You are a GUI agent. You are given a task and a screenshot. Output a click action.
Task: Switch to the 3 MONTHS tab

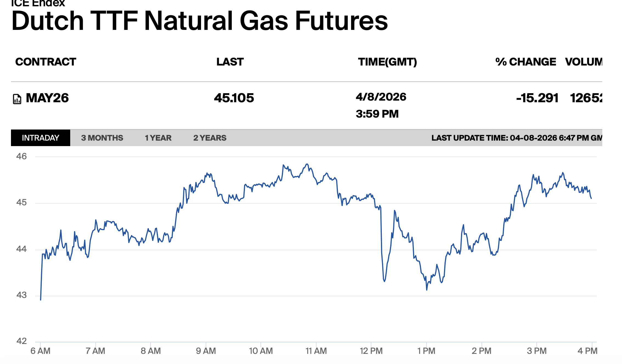102,138
